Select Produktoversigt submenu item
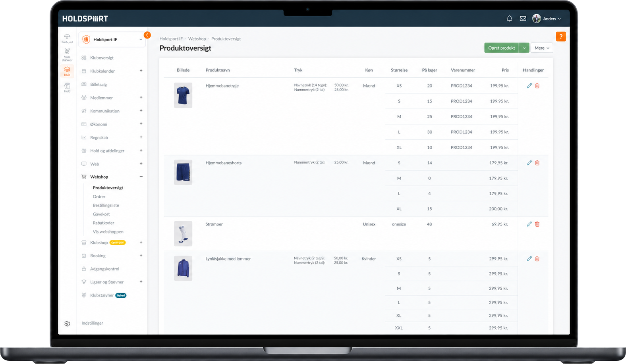626x364 pixels. point(108,188)
